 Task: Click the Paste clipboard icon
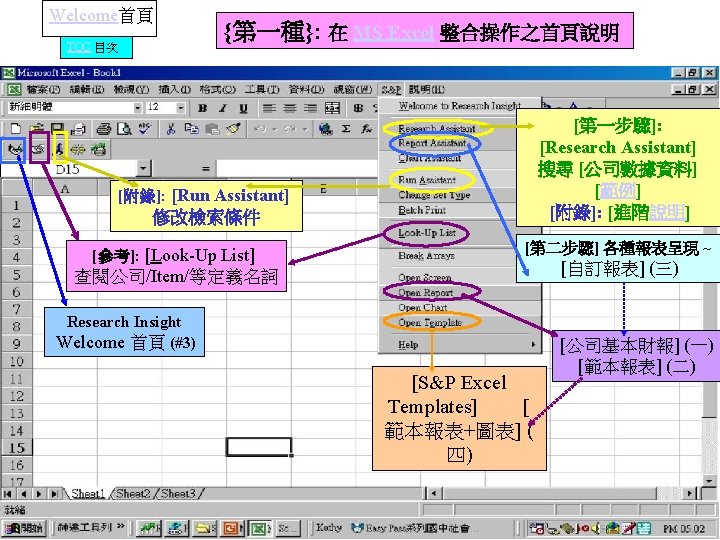coord(212,129)
